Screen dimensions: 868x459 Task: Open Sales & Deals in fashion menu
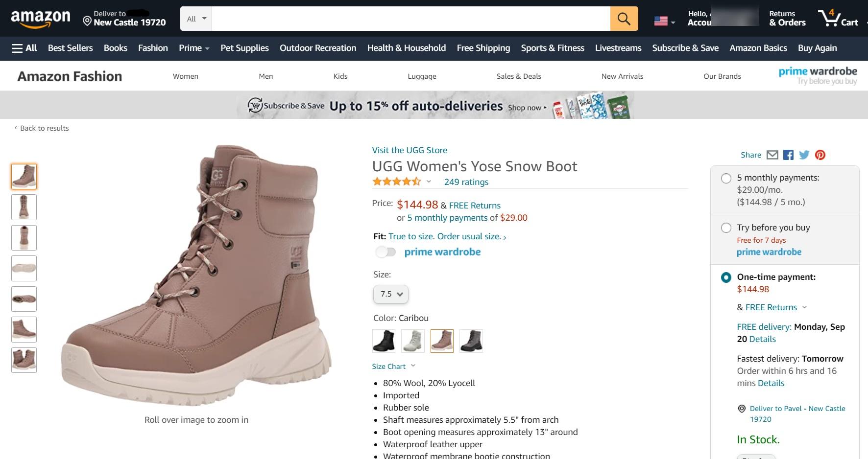(x=518, y=76)
